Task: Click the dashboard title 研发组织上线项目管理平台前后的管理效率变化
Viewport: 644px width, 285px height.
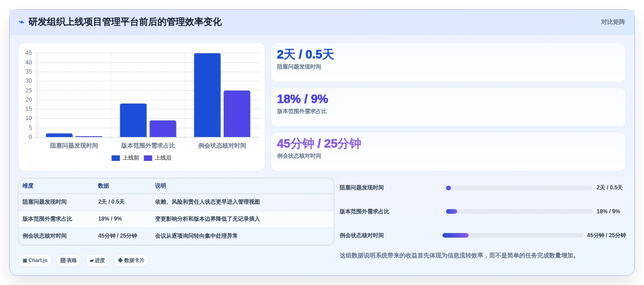Action: pos(125,22)
